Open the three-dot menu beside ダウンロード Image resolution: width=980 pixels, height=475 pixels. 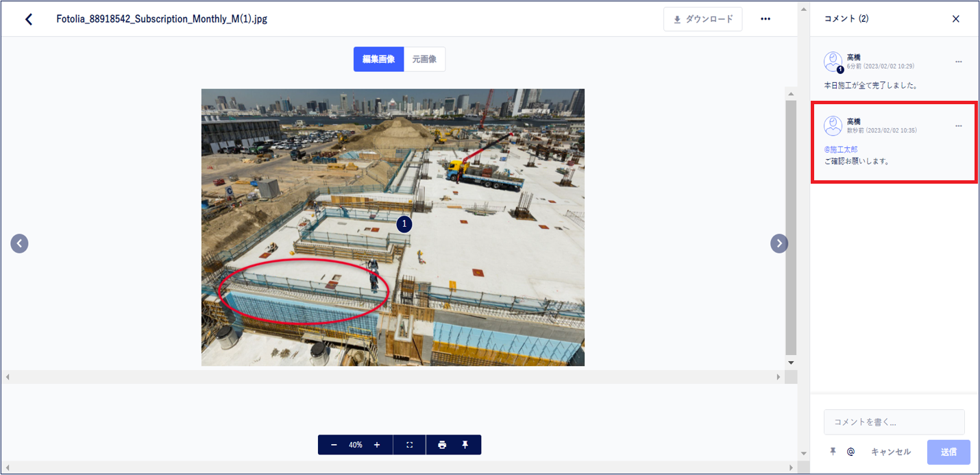click(765, 19)
